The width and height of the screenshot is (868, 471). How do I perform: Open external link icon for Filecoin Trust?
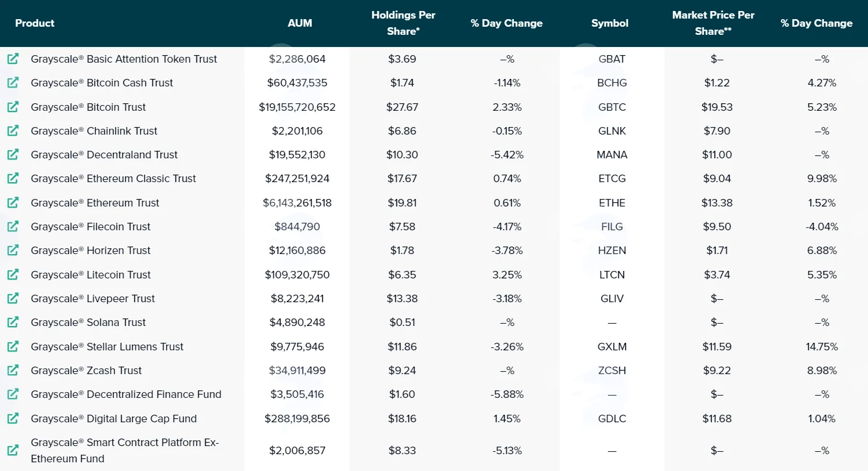(13, 226)
